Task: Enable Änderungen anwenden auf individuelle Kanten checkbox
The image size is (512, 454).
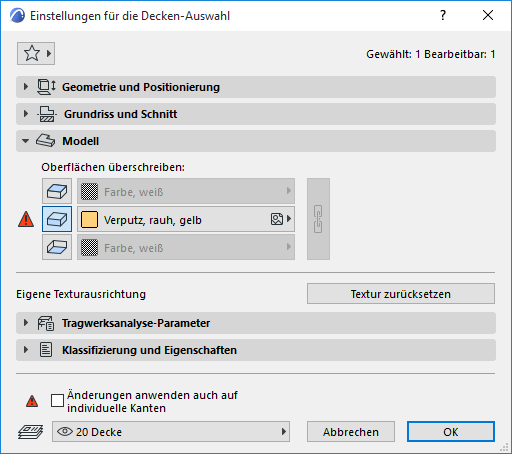Action: (57, 400)
